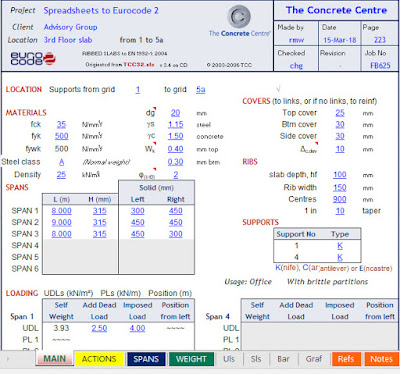The image size is (400, 374).
Task: Click the Eurocode logo icon
Action: click(x=33, y=58)
